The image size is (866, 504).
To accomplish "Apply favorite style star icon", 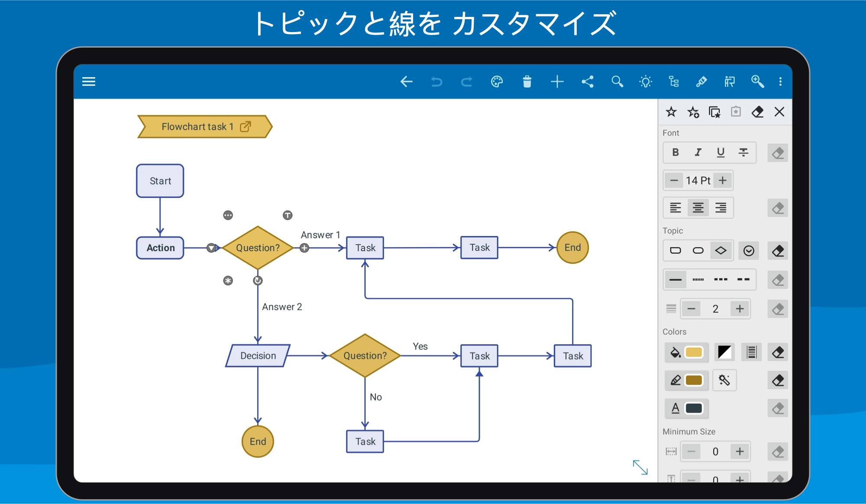I will [671, 112].
